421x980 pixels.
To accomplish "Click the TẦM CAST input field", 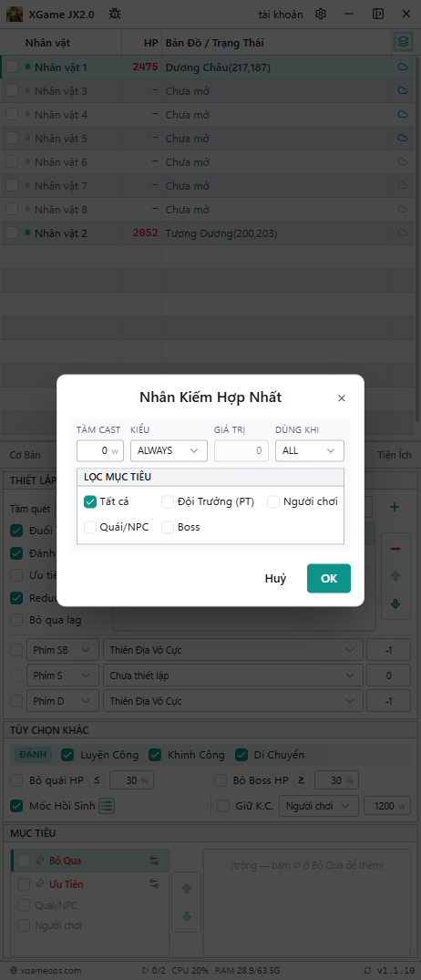I will click(x=100, y=450).
